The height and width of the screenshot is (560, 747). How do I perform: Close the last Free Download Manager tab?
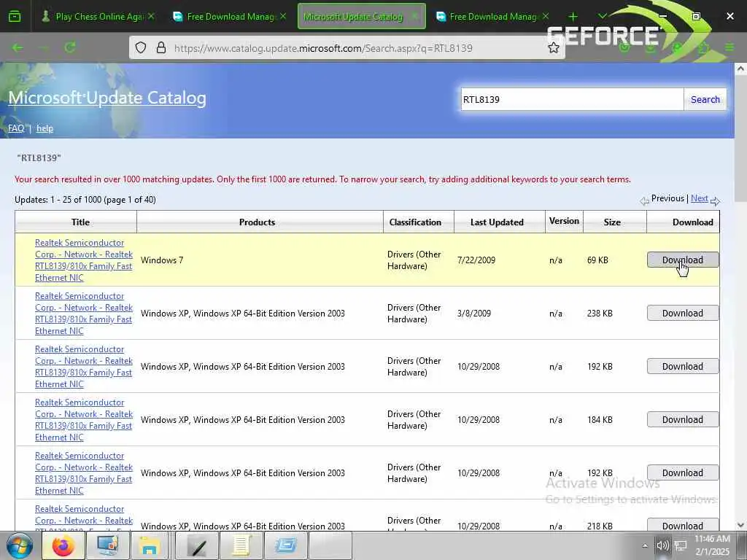click(x=546, y=16)
